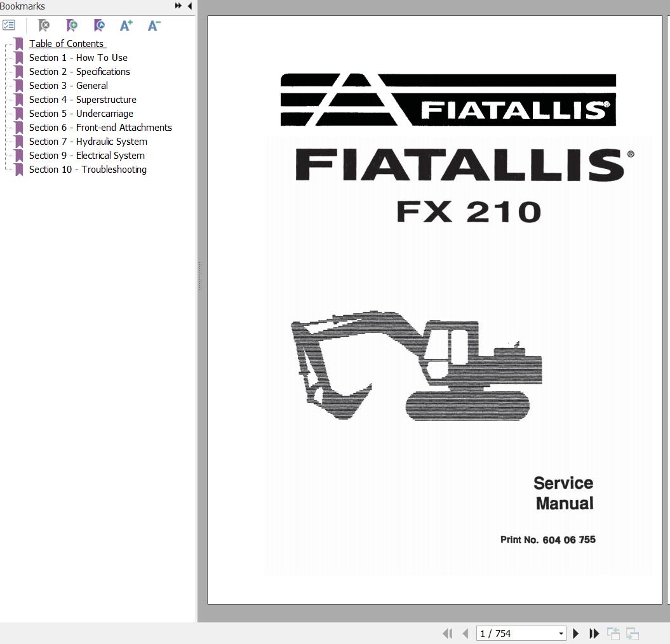Open the page number dropdown
This screenshot has width=670, height=644.
(561, 633)
